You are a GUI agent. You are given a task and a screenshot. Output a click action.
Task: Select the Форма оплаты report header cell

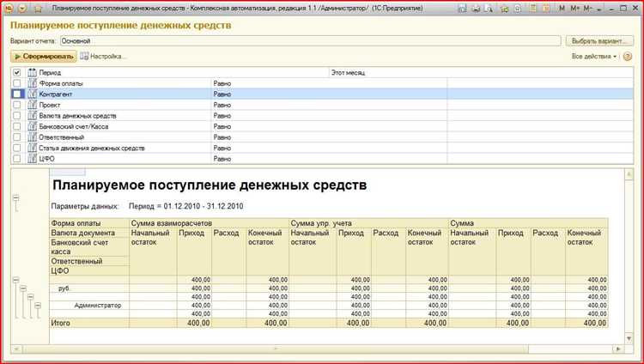click(x=89, y=223)
